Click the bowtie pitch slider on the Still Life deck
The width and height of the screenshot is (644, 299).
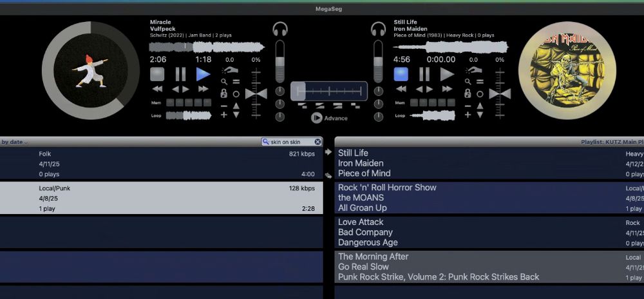(500, 93)
